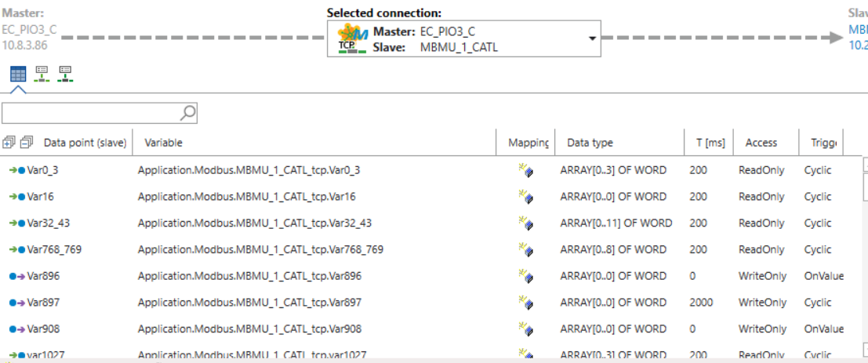
Task: Click the magnifier icon in the search box
Action: 187,114
